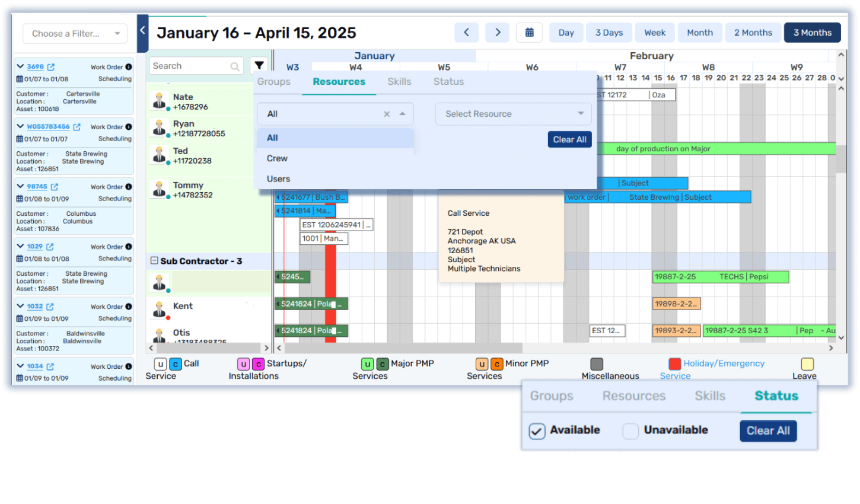Clear the 'All' selection with the X icon

(387, 114)
